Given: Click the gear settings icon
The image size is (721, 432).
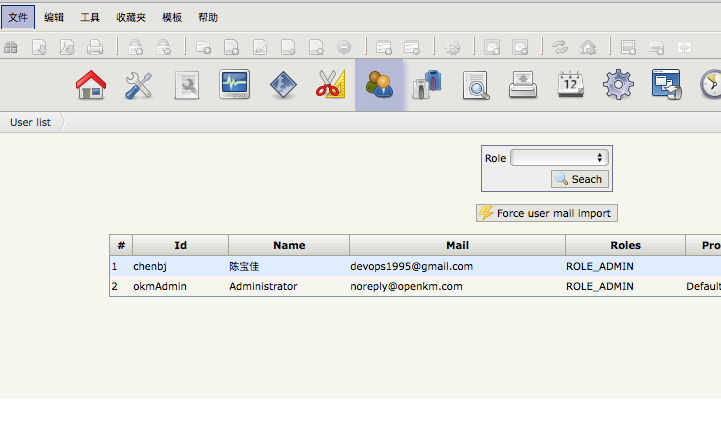Looking at the screenshot, I should tap(618, 85).
